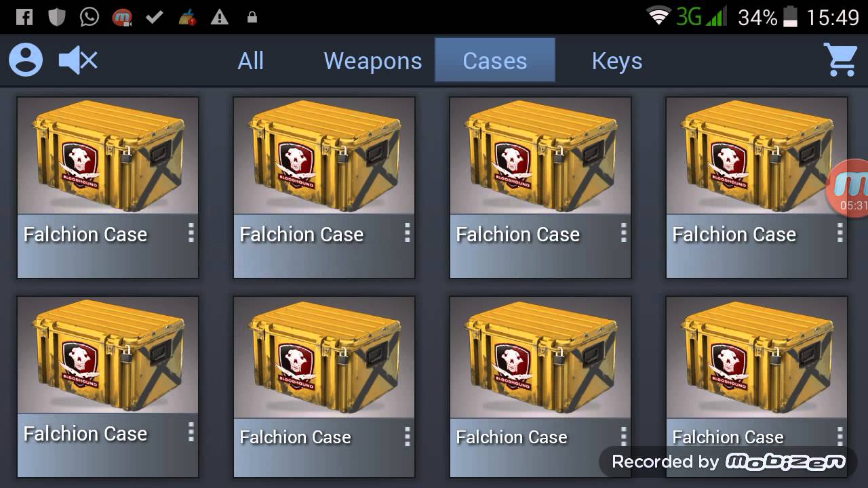The width and height of the screenshot is (868, 488).
Task: Tap the bottom-row second Falchion Case image
Action: coord(324,357)
